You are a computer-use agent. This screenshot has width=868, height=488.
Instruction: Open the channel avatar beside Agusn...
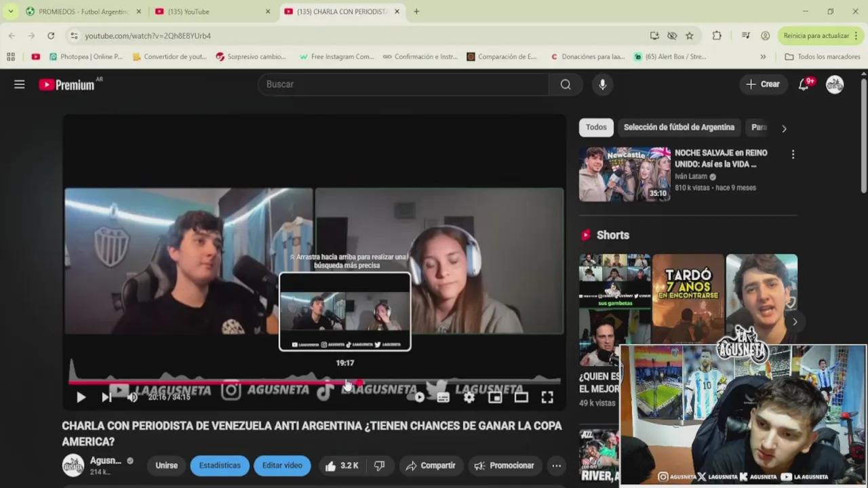[x=73, y=466]
